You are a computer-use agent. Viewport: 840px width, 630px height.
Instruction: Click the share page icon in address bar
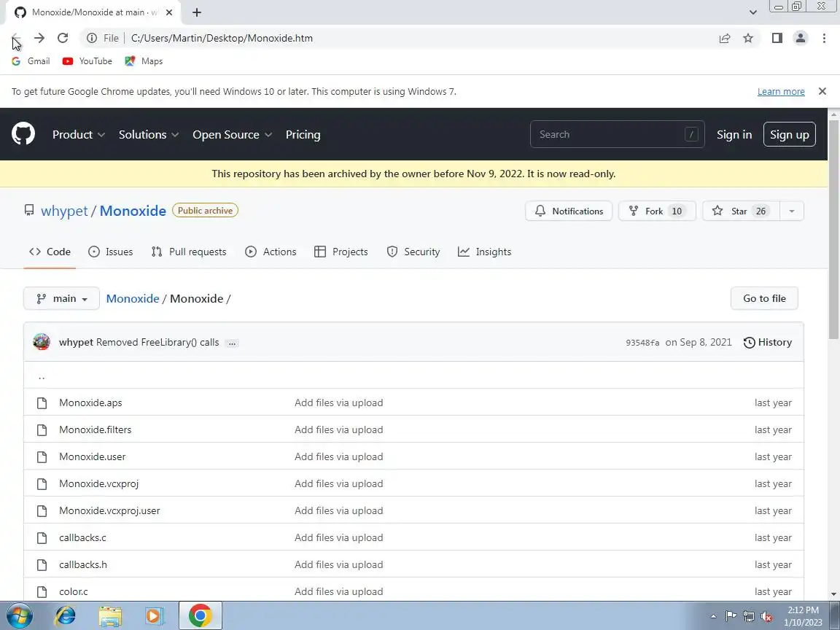click(x=725, y=38)
